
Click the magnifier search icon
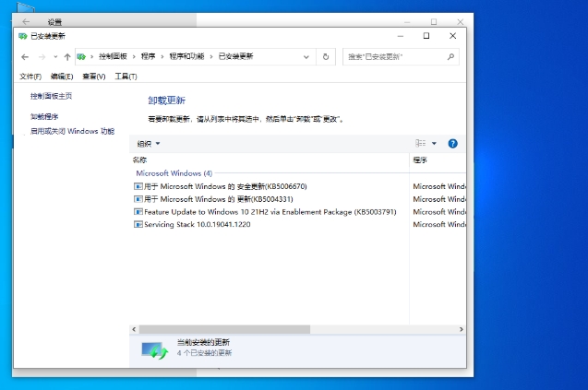coord(450,56)
